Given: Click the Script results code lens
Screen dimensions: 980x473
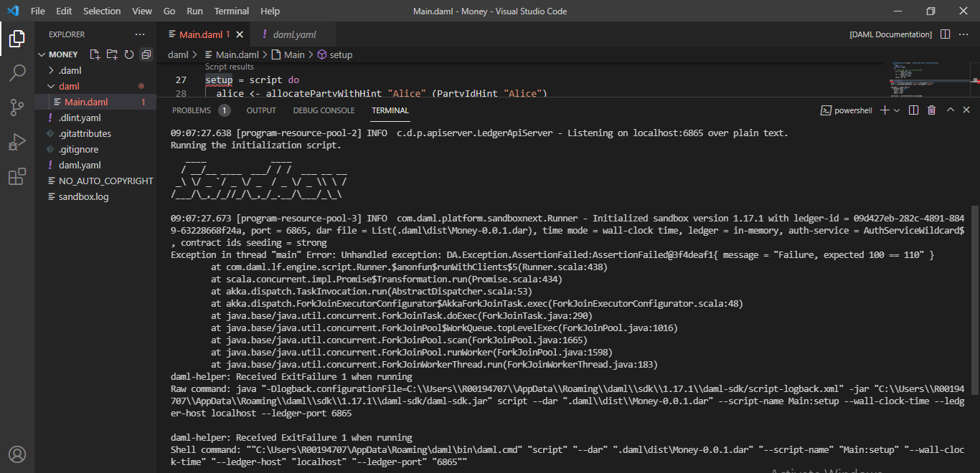Looking at the screenshot, I should [x=230, y=67].
